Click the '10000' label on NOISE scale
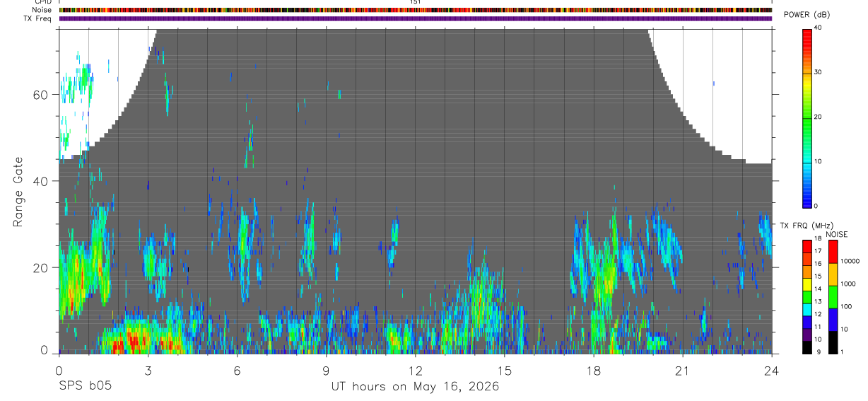This screenshot has height=401, width=868. coord(850,261)
